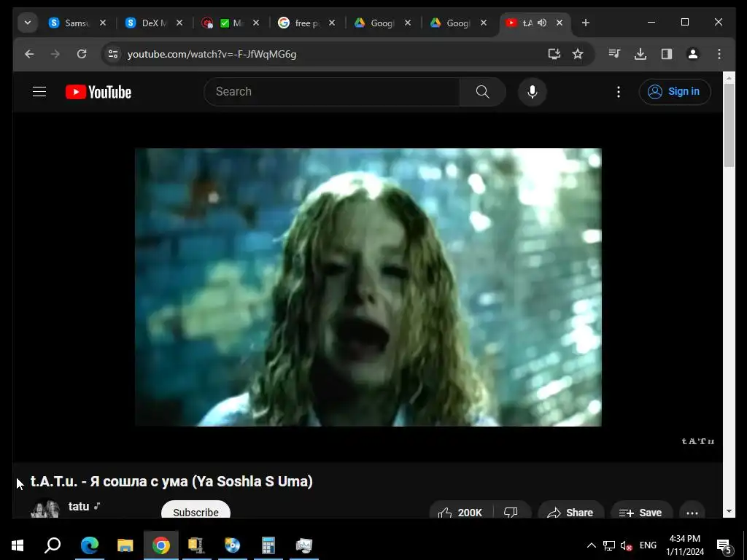Image resolution: width=747 pixels, height=560 pixels.
Task: Open network status tray icon
Action: [609, 545]
